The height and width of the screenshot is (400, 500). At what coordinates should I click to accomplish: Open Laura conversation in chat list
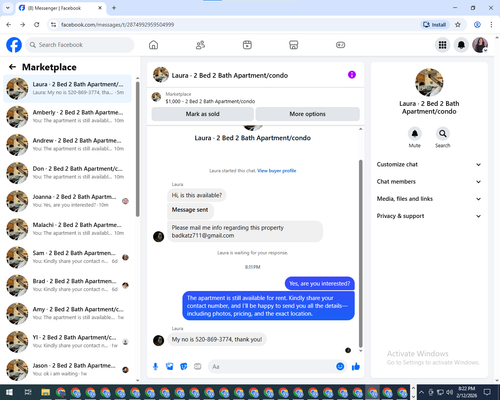pos(67,88)
